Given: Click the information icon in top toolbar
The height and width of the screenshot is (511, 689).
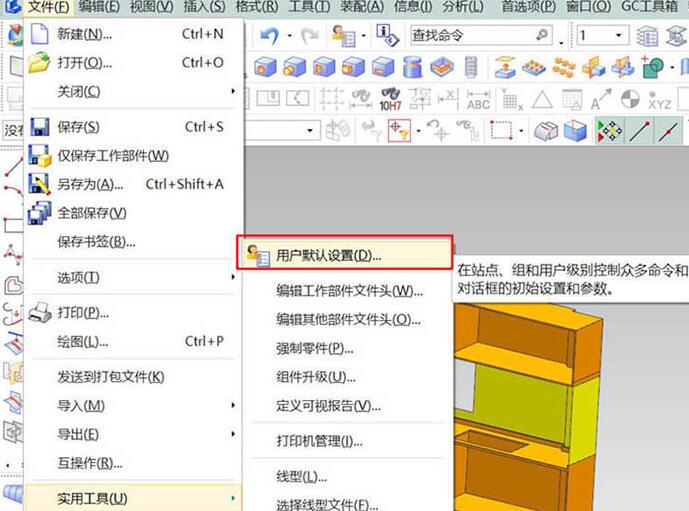Looking at the screenshot, I should click(386, 36).
